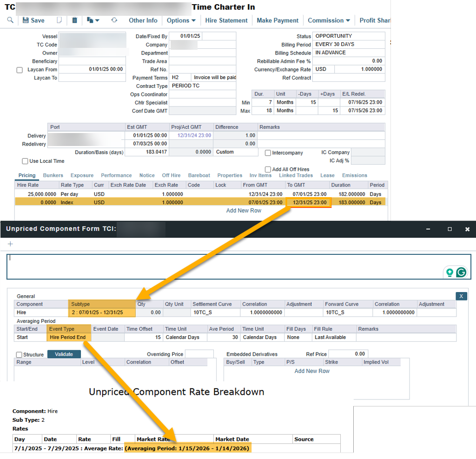476x459 pixels.
Task: Click the lightbulb suggestion icon
Action: pyautogui.click(x=450, y=273)
